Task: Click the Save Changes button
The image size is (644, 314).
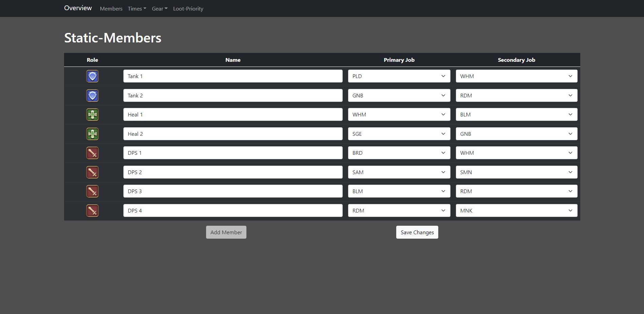Action: 417,232
